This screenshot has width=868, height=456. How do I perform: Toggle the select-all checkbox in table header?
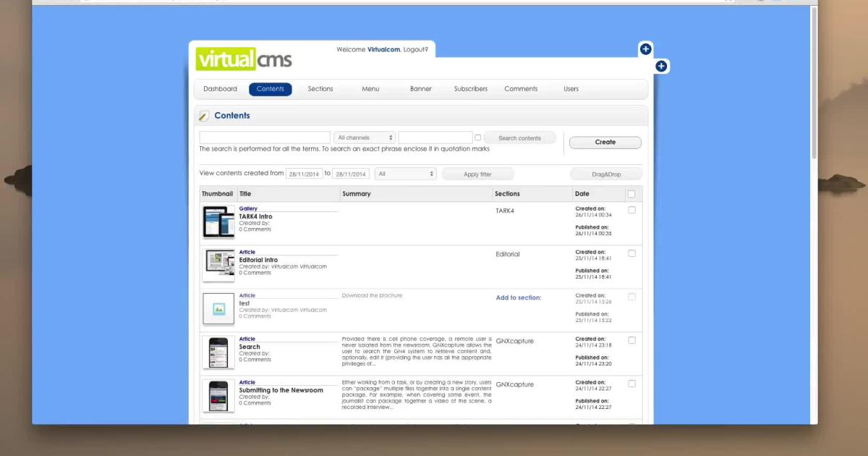631,194
